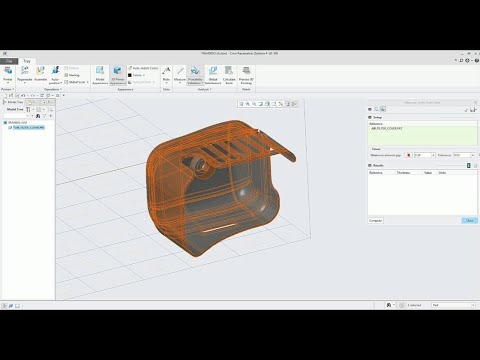Open the selection filter dropdown in status bar
Viewport: 480px width, 360px height.
click(454, 305)
